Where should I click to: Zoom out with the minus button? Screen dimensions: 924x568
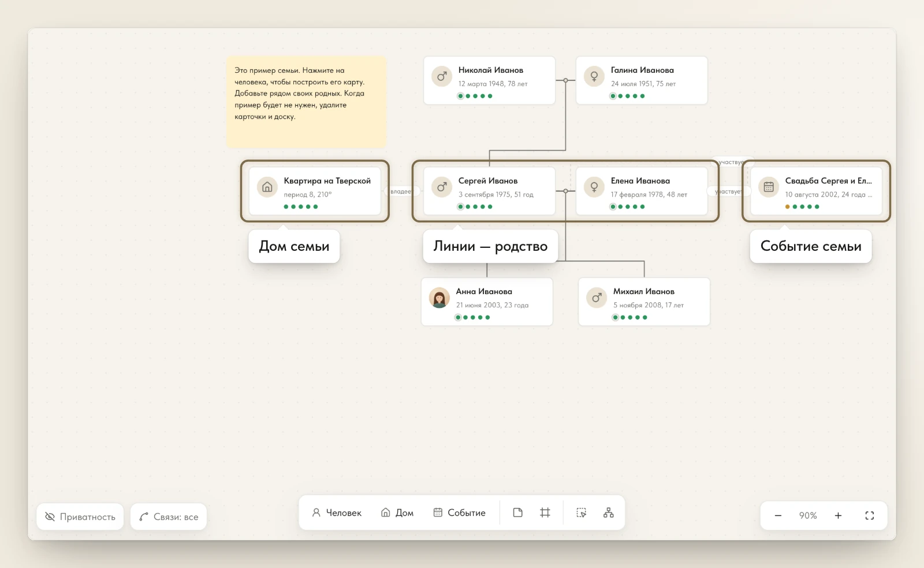coord(778,515)
